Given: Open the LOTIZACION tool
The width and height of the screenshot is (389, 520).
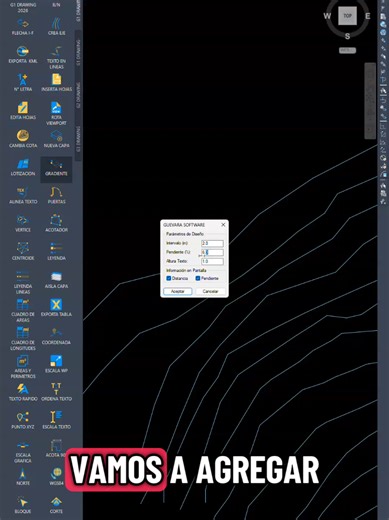Looking at the screenshot, I should pos(23,167).
